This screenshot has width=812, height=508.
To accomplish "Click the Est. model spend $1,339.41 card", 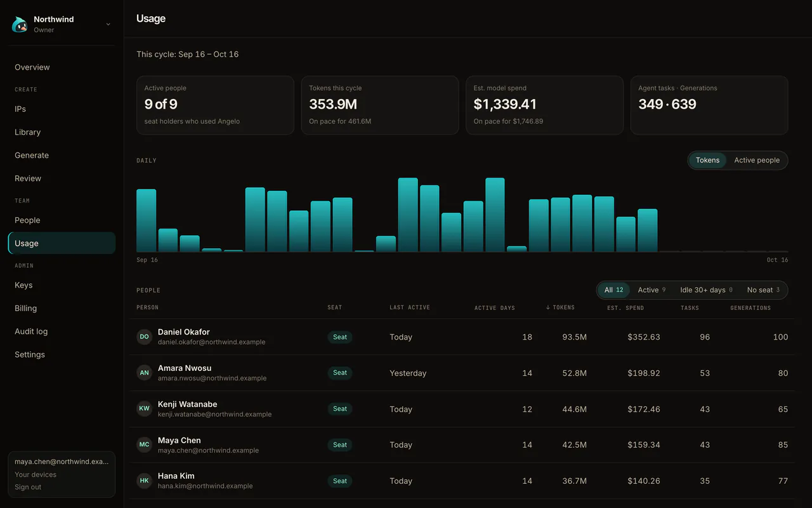I will 544,105.
